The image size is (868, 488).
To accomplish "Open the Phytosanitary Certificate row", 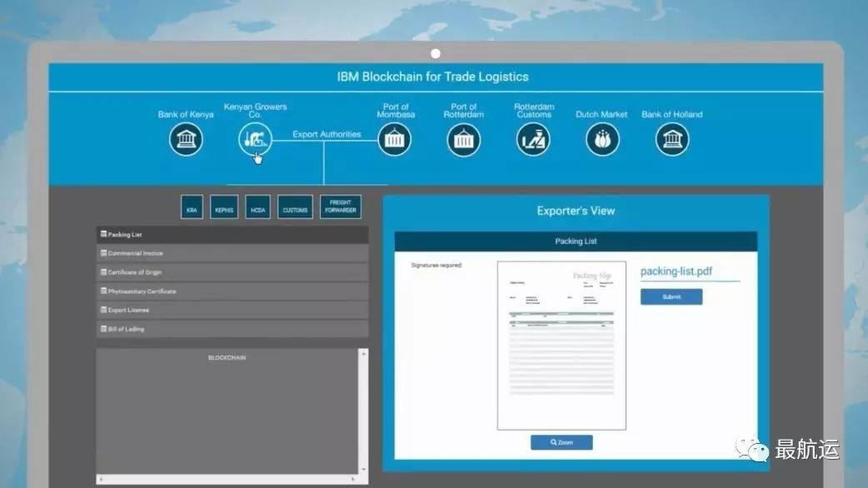I will pyautogui.click(x=232, y=291).
